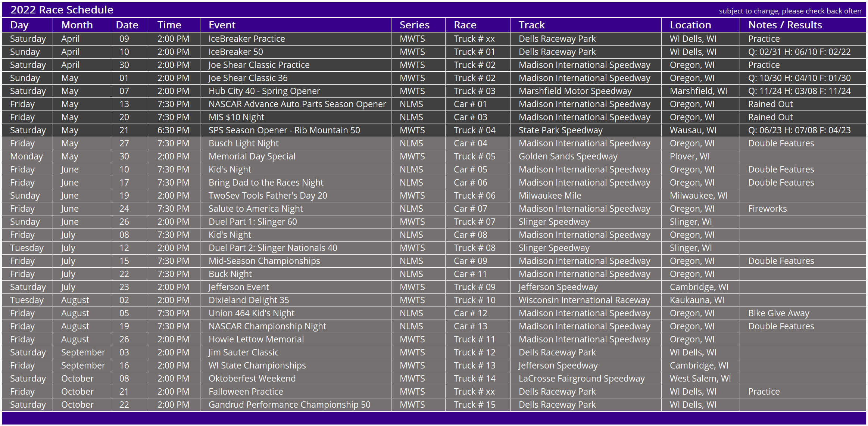Click 'LaCrosse Fairground Speedway' track cell
868x426 pixels.
tap(582, 379)
